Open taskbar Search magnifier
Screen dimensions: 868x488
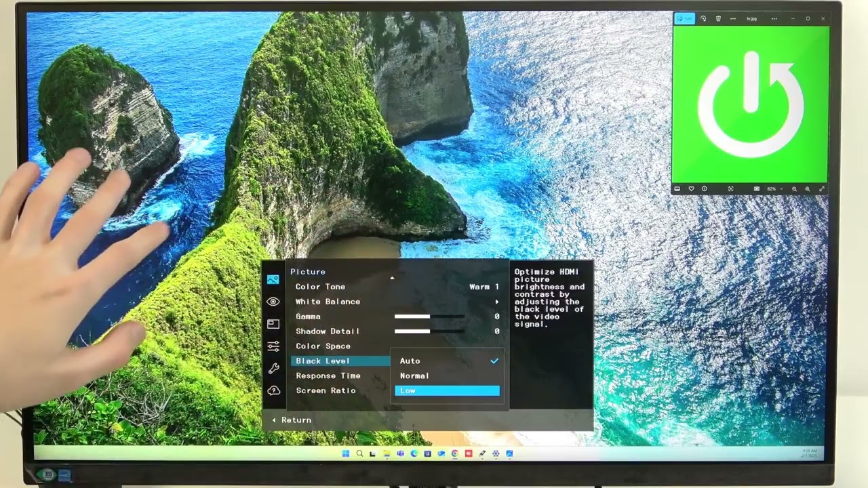[x=359, y=453]
